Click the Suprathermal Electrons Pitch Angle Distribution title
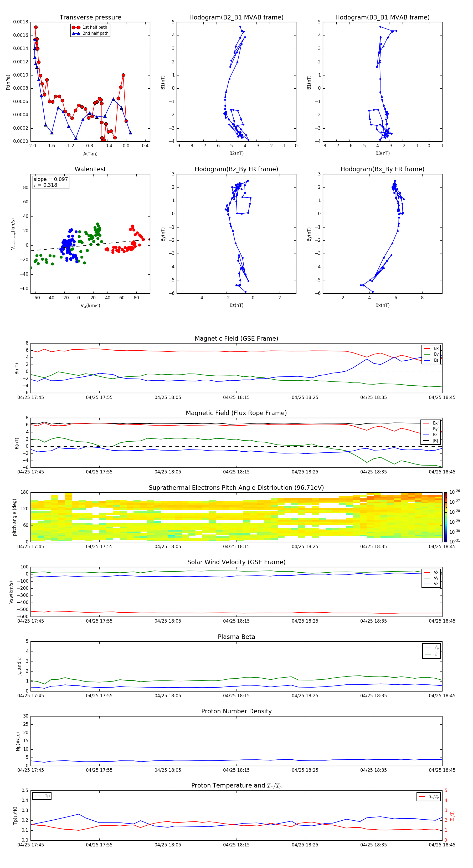 (236, 488)
